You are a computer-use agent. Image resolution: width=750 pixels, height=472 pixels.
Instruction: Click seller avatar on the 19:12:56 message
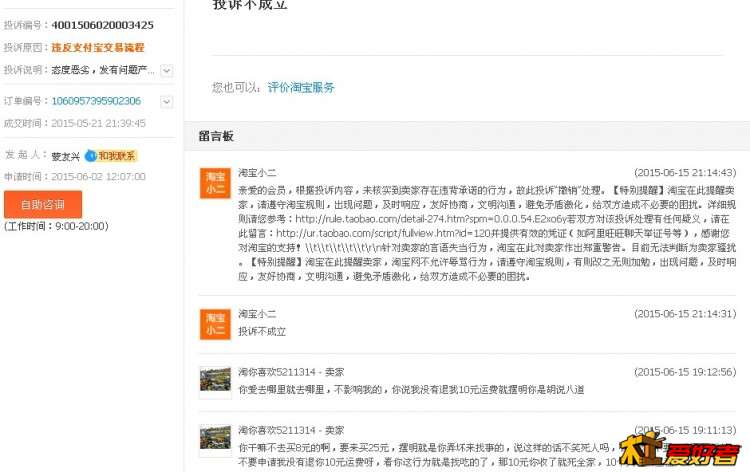(215, 382)
